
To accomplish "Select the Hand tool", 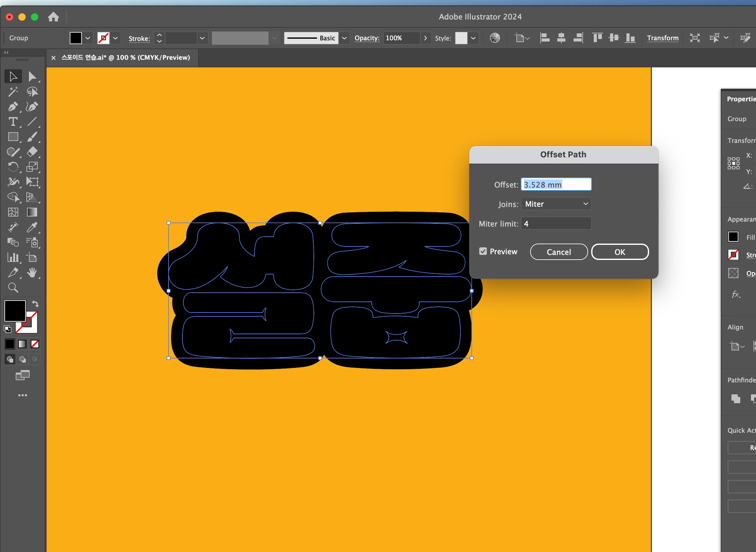I will [x=32, y=273].
